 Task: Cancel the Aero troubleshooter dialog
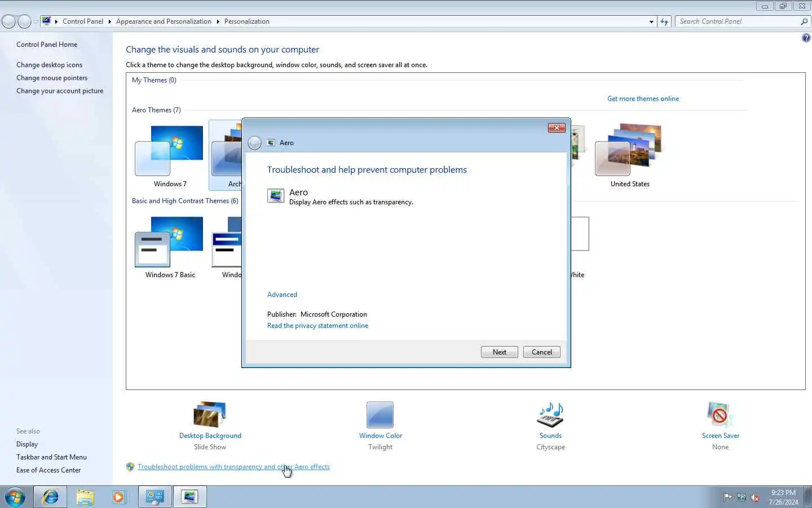click(x=541, y=352)
